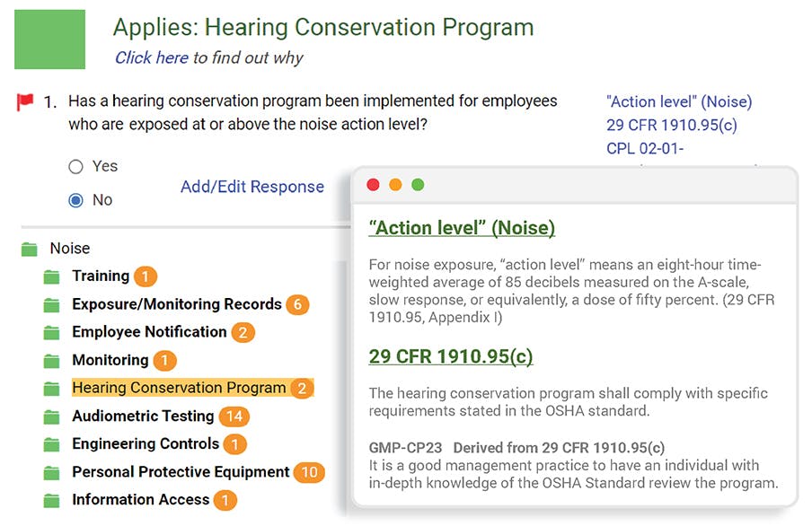Click the green Noise folder icon
This screenshot has height=526, width=812.
29,249
